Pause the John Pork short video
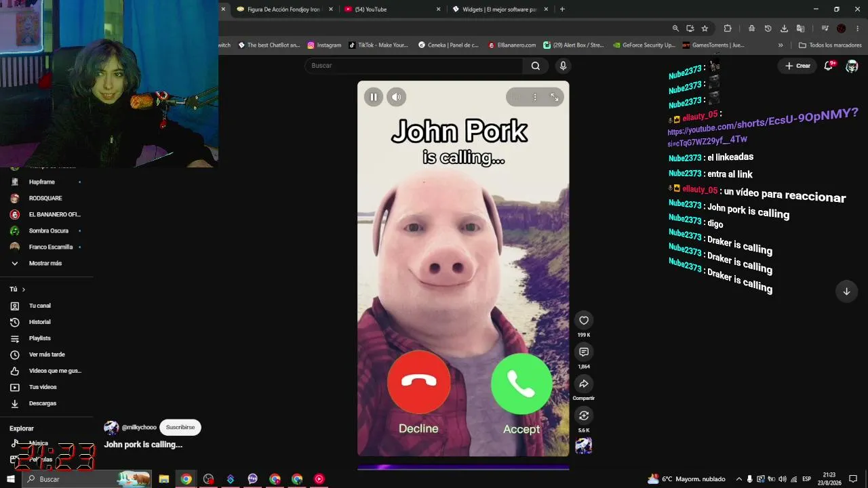This screenshot has height=488, width=868. pyautogui.click(x=373, y=97)
